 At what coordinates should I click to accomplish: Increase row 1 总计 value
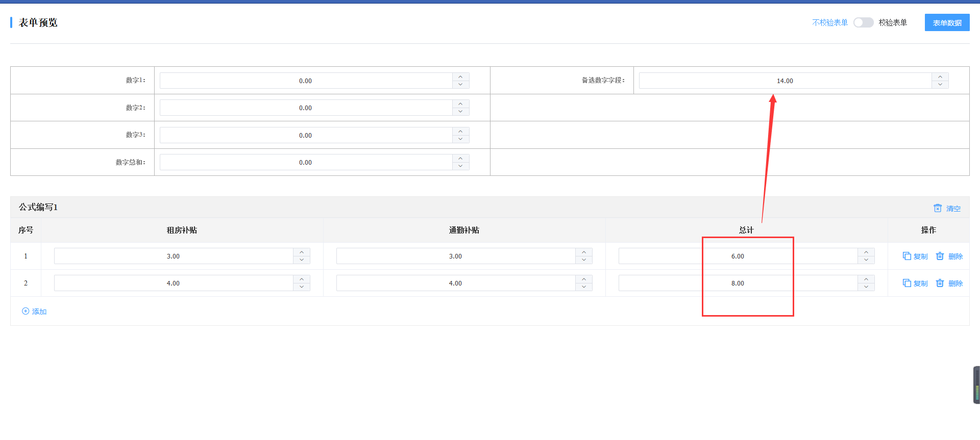point(866,252)
